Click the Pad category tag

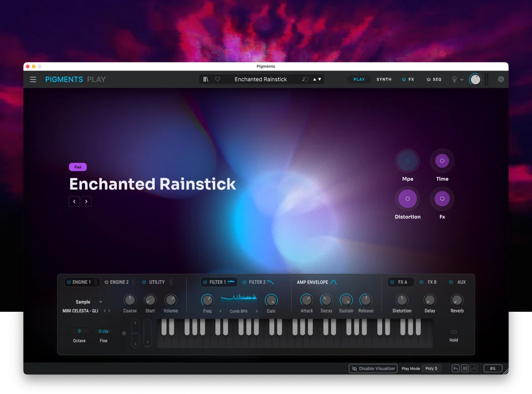[78, 167]
